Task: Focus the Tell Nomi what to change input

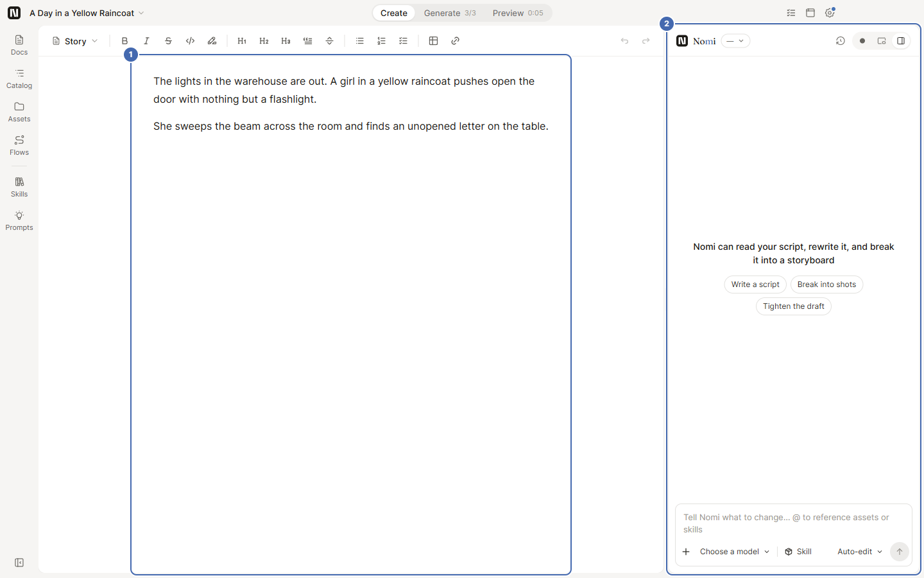Action: coord(794,523)
